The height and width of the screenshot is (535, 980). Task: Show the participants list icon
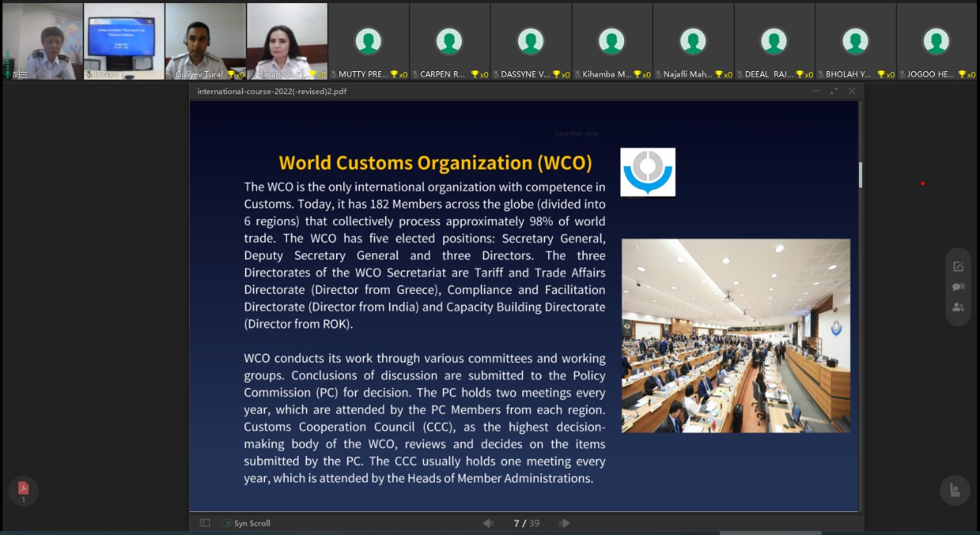(x=958, y=307)
